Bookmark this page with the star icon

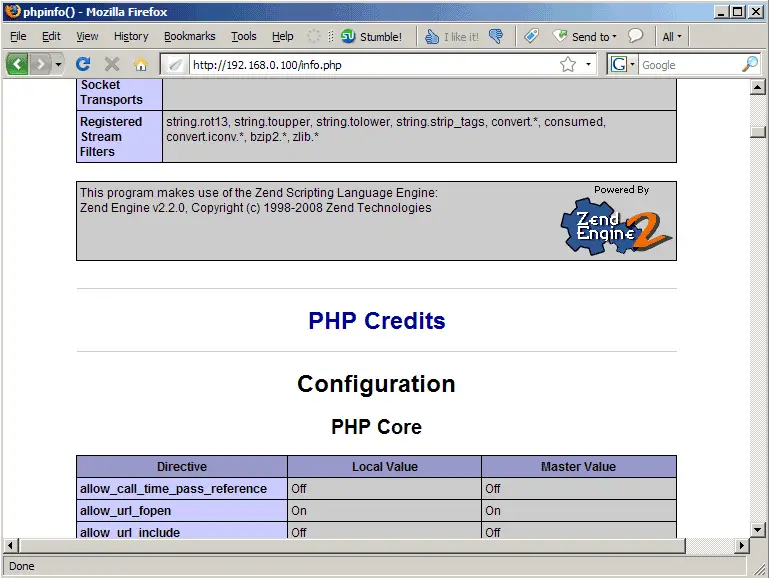(x=568, y=64)
